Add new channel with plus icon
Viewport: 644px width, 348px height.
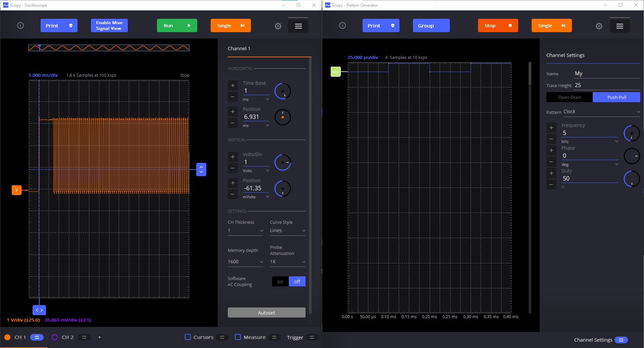(99, 337)
